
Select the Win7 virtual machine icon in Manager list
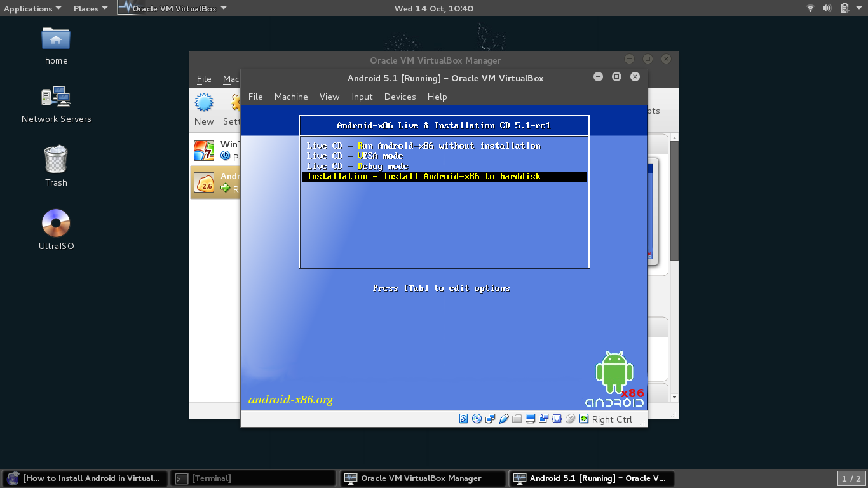tap(204, 151)
